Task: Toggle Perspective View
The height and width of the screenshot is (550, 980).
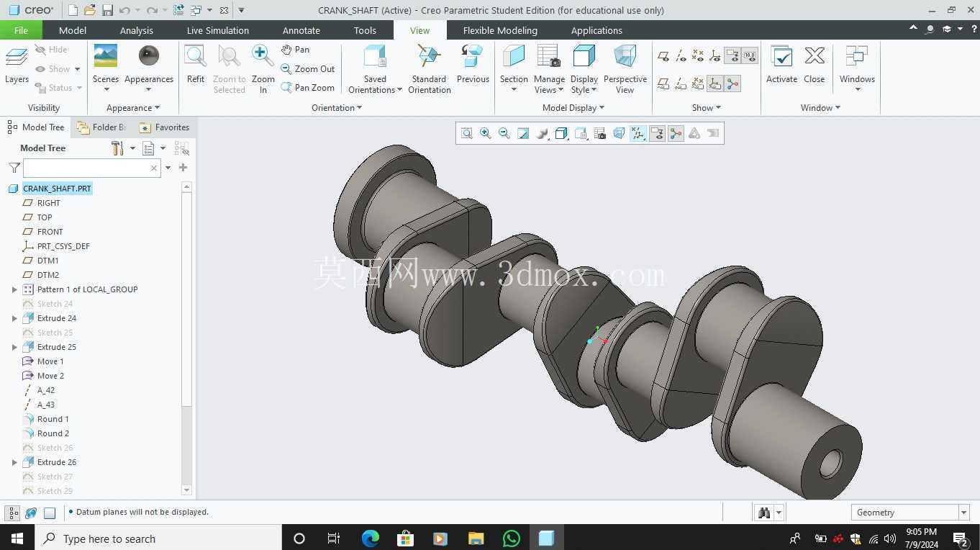Action: (x=625, y=69)
